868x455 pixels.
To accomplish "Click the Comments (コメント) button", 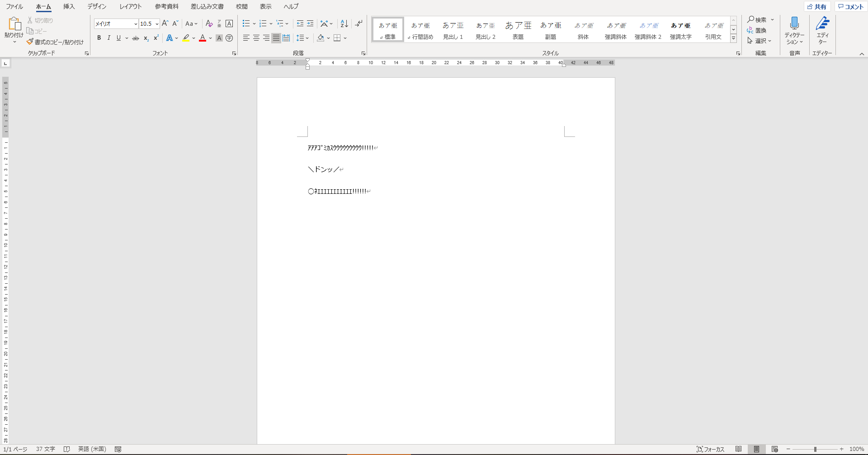I will [851, 6].
